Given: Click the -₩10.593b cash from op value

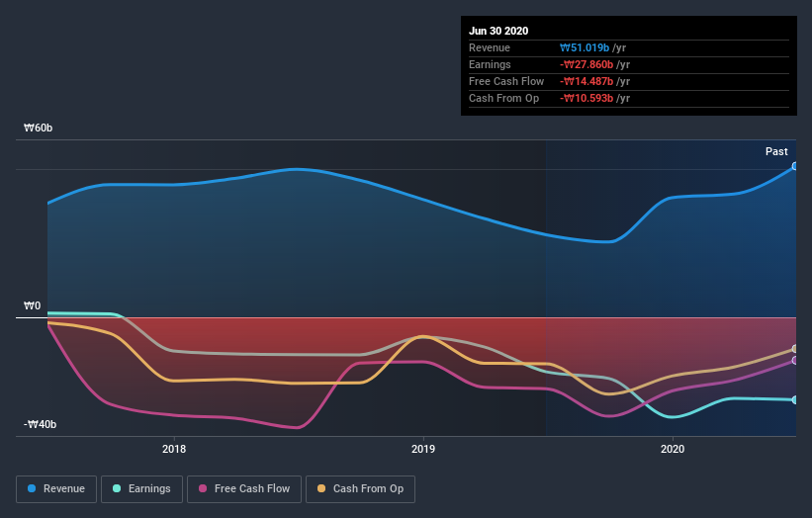Looking at the screenshot, I should (x=586, y=98).
